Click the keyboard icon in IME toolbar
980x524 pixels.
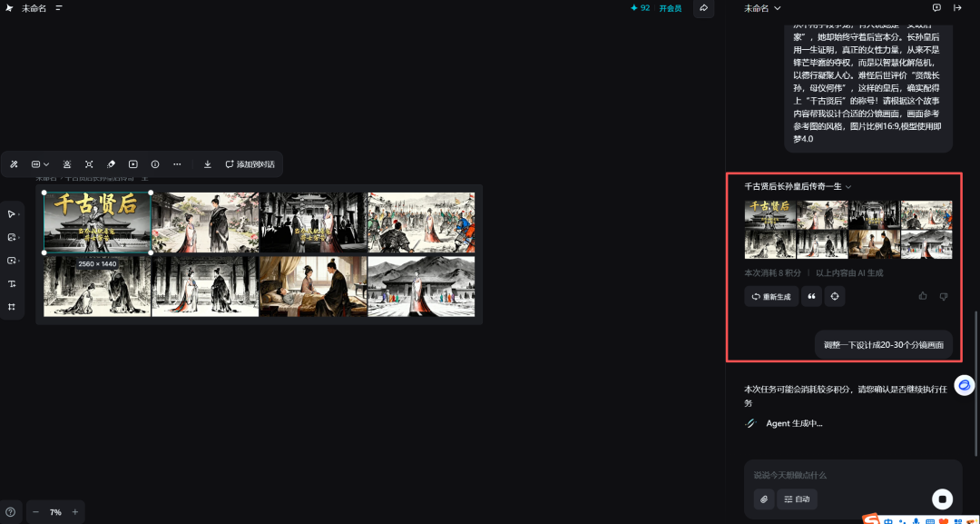[930, 520]
